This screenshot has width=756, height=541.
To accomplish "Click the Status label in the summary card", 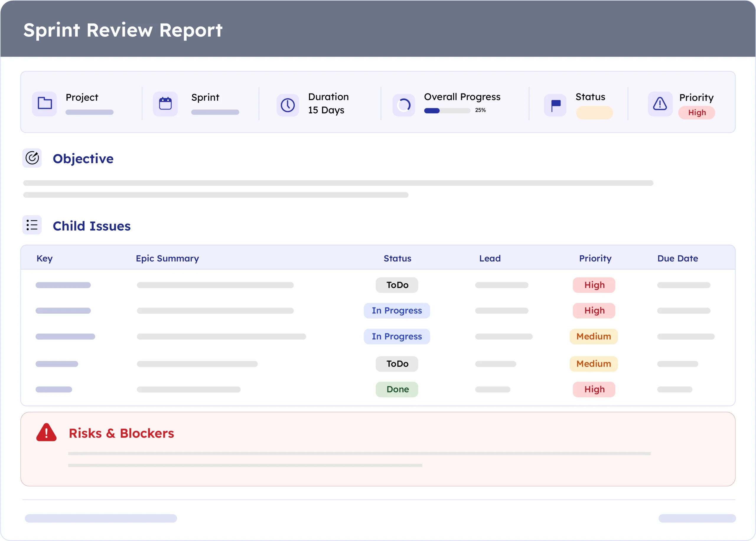I will pyautogui.click(x=590, y=97).
